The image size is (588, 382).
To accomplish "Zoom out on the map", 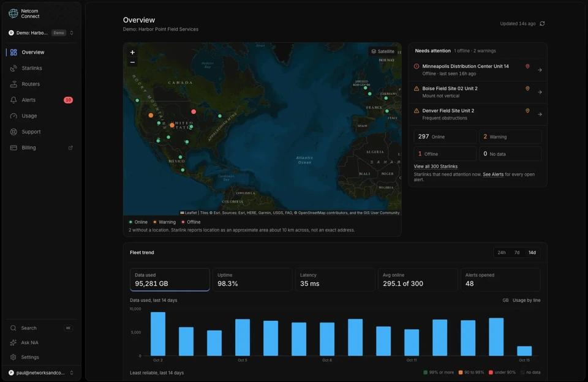I will click(x=132, y=62).
